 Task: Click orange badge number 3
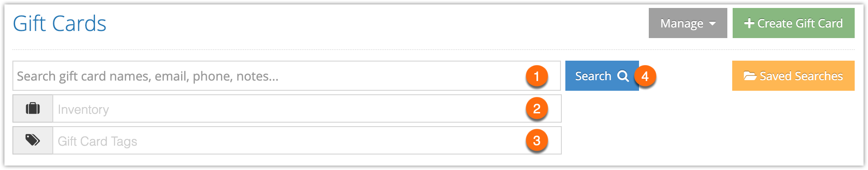pyautogui.click(x=537, y=141)
